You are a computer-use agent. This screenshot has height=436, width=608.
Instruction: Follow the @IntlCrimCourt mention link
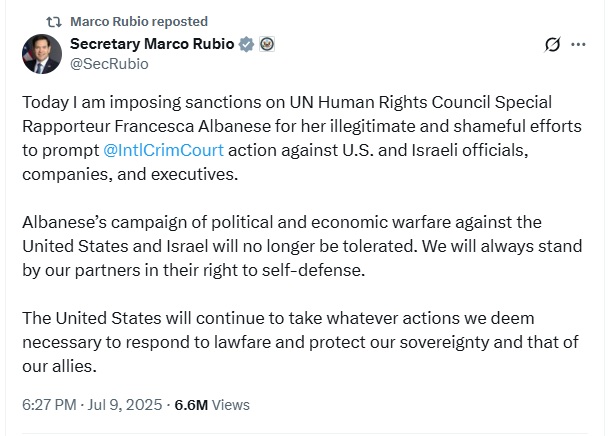point(164,150)
